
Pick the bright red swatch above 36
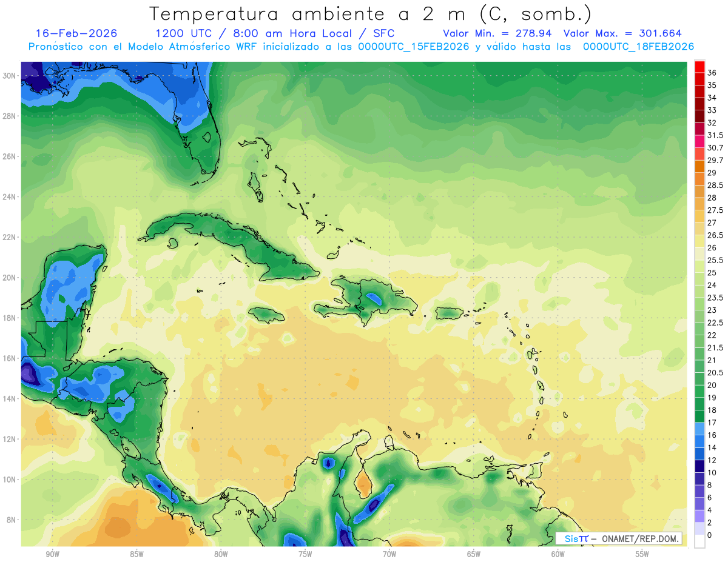tap(699, 67)
